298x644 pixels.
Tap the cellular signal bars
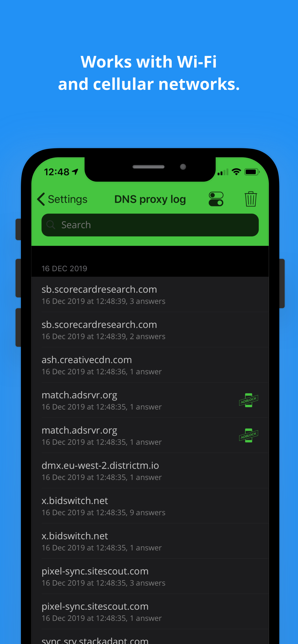click(x=223, y=172)
